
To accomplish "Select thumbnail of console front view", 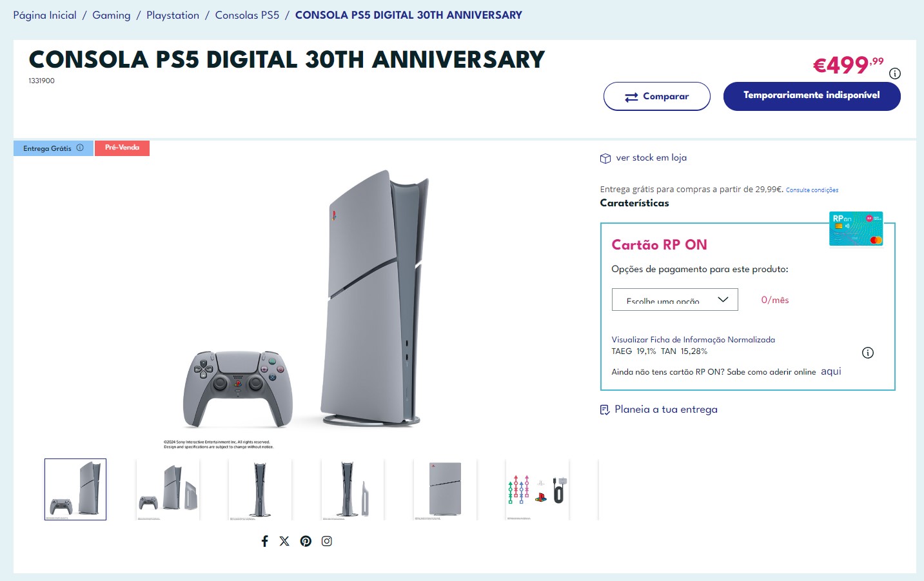I will click(260, 489).
